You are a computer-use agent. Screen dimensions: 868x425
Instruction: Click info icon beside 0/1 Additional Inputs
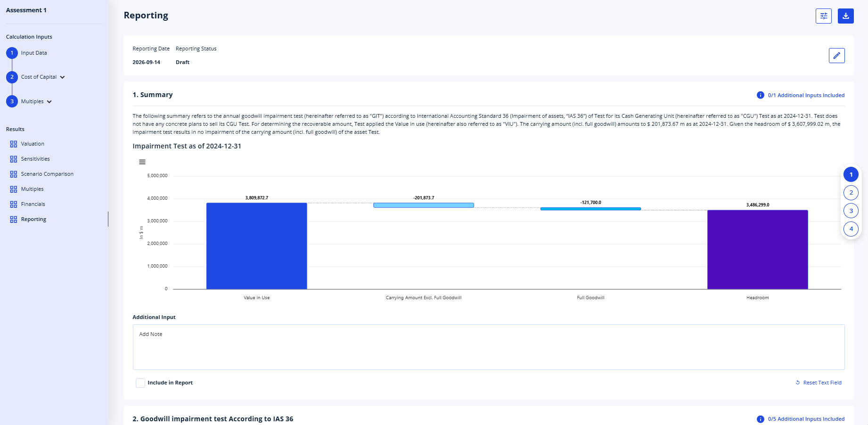pyautogui.click(x=760, y=95)
